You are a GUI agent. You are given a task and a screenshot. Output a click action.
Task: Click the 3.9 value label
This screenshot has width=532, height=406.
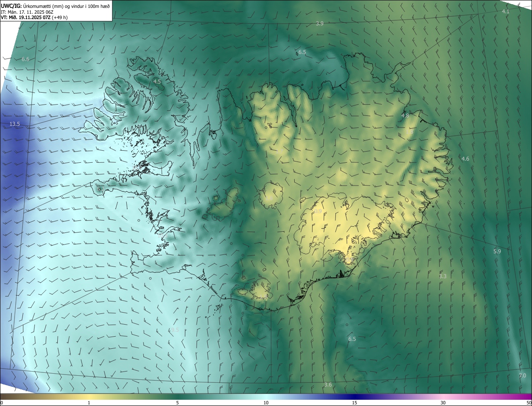320,24
